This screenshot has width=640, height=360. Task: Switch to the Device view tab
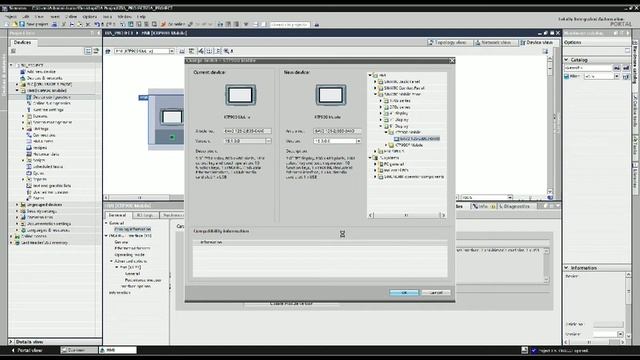[538, 42]
